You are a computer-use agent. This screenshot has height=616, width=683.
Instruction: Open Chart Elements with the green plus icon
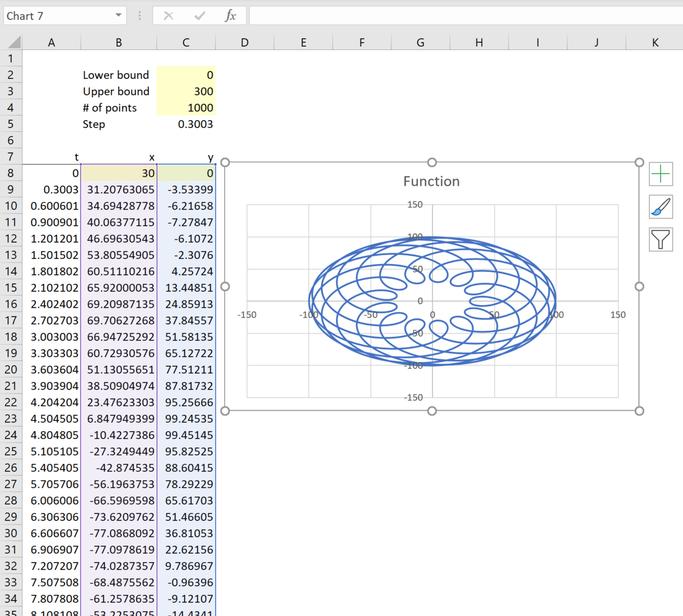click(660, 174)
